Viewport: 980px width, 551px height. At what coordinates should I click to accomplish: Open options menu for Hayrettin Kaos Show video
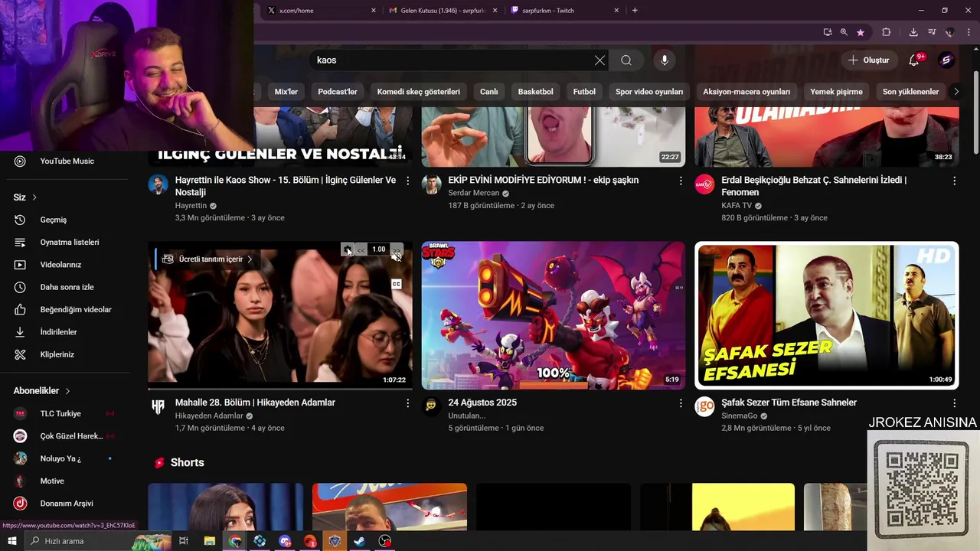407,181
